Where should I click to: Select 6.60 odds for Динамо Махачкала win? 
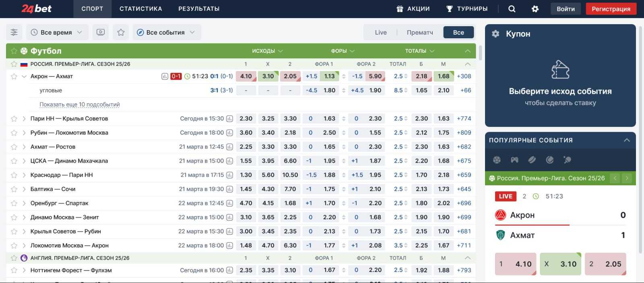(290, 161)
